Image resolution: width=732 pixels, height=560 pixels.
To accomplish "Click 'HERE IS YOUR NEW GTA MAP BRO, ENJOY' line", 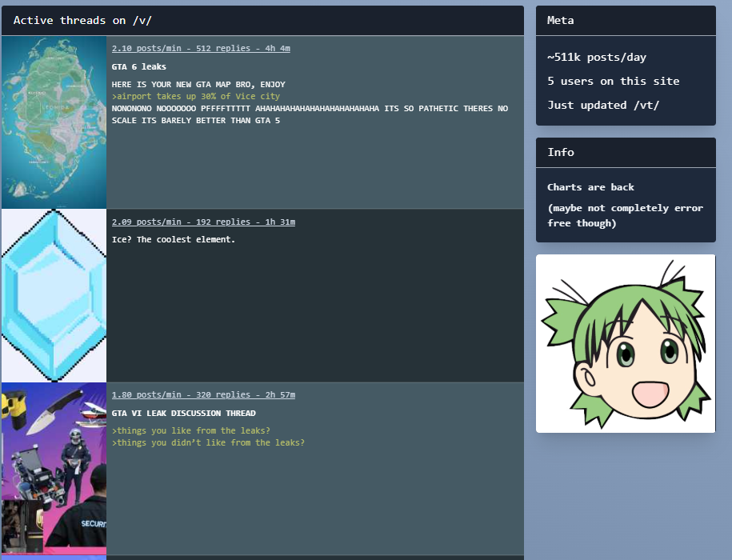I will coord(198,85).
